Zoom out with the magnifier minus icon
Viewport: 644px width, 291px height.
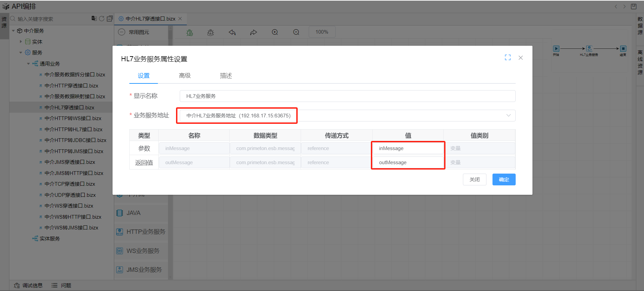[x=296, y=32]
